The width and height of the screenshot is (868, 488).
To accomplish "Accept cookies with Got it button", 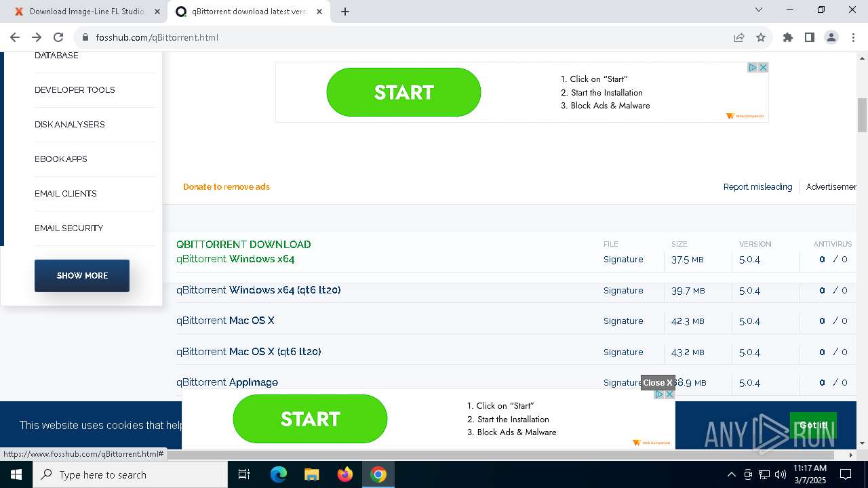I will tap(813, 426).
